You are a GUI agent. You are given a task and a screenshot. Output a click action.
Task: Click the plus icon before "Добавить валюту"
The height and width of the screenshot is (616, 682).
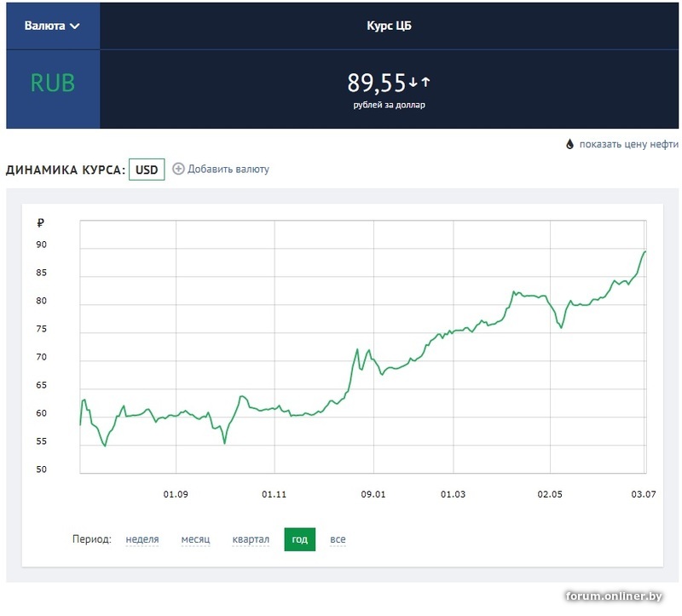click(178, 169)
